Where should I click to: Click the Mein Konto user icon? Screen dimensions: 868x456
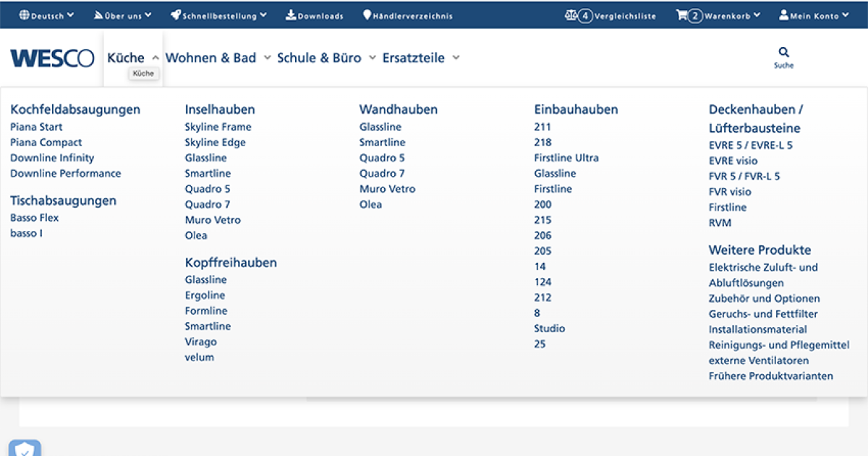tap(783, 15)
